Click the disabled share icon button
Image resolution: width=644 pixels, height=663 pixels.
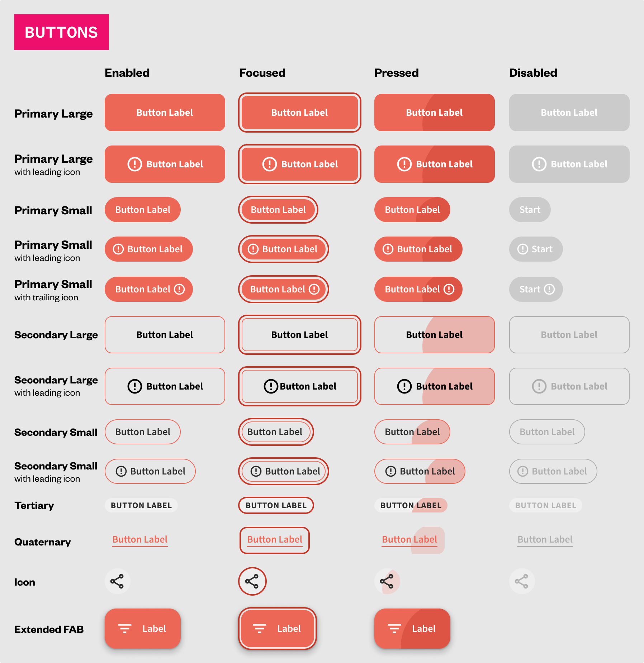(522, 581)
